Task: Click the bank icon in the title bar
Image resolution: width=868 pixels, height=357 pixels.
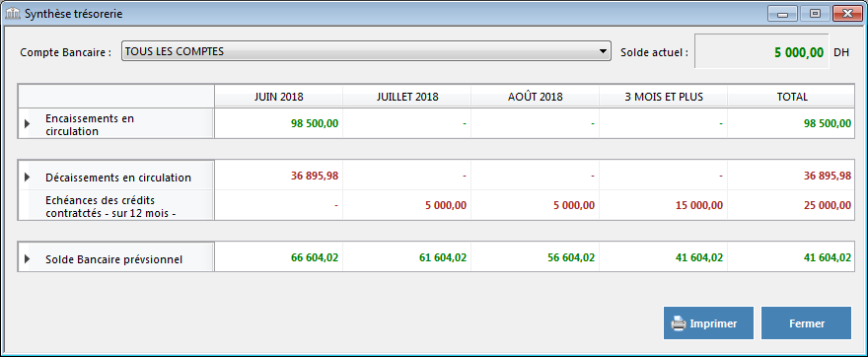Action: 12,14
